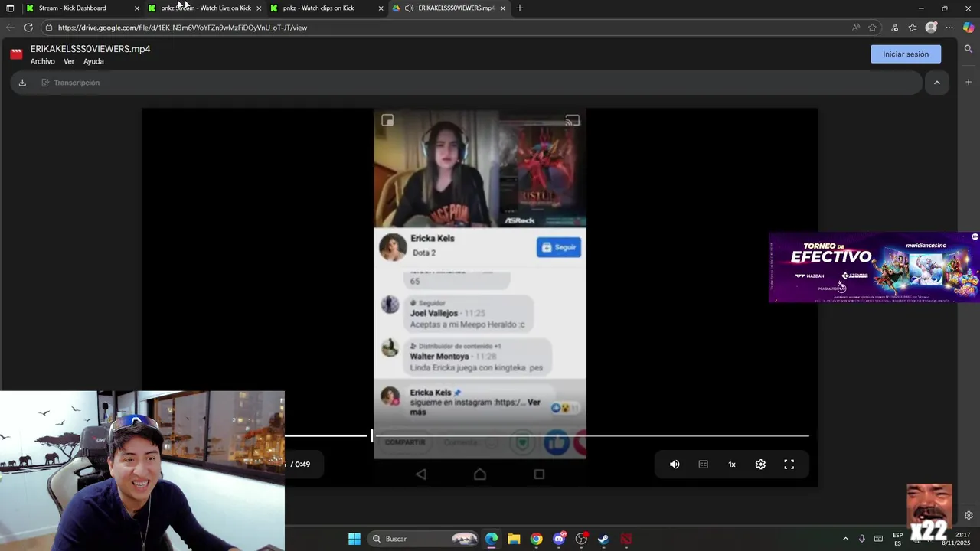Open OBS Studio from taskbar
The height and width of the screenshot is (551, 980).
tap(581, 539)
